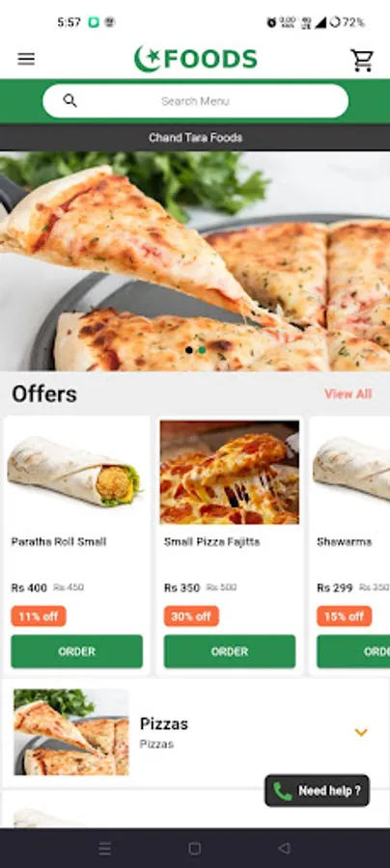390x868 pixels.
Task: Tap the Android back navigation button
Action: [x=284, y=848]
